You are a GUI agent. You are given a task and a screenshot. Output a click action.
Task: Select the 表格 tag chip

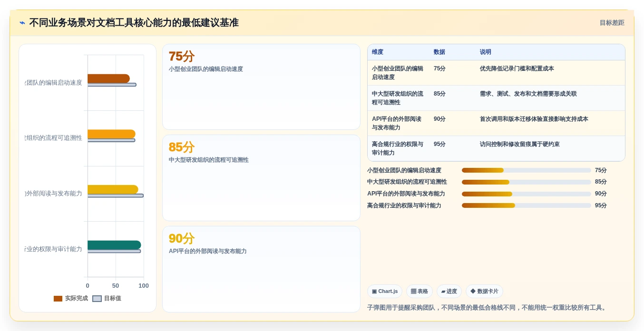coord(420,292)
